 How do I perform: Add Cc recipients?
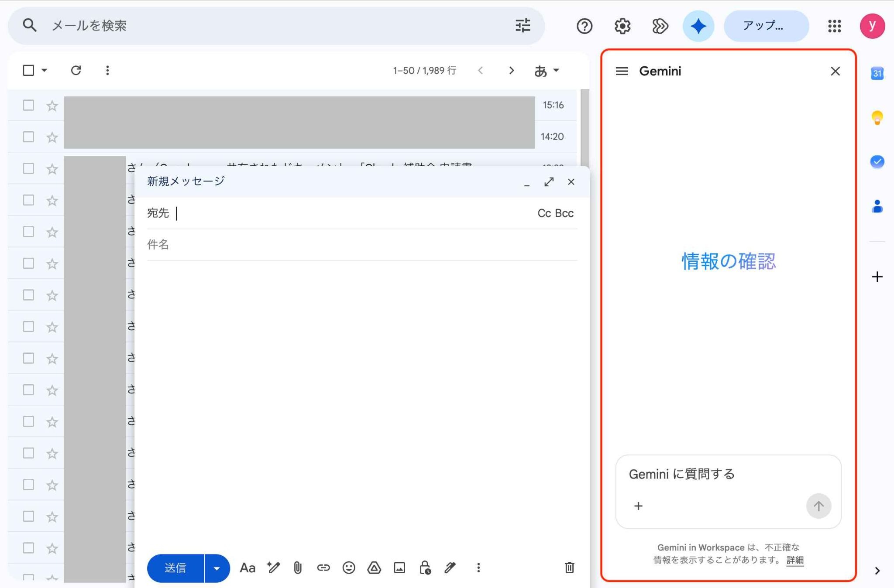click(544, 213)
